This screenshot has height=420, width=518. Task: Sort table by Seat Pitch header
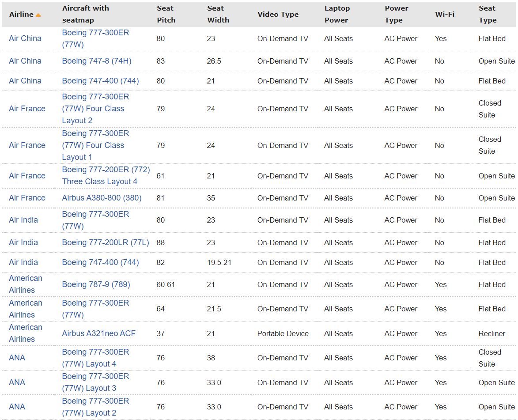click(x=166, y=14)
